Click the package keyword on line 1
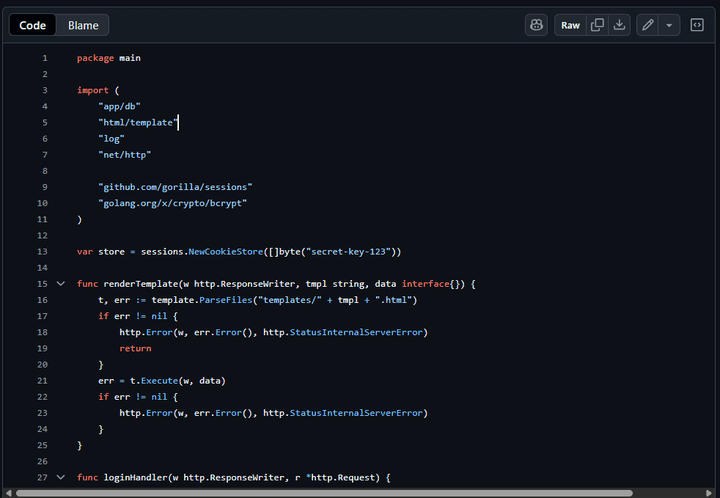This screenshot has width=720, height=498. pyautogui.click(x=95, y=58)
